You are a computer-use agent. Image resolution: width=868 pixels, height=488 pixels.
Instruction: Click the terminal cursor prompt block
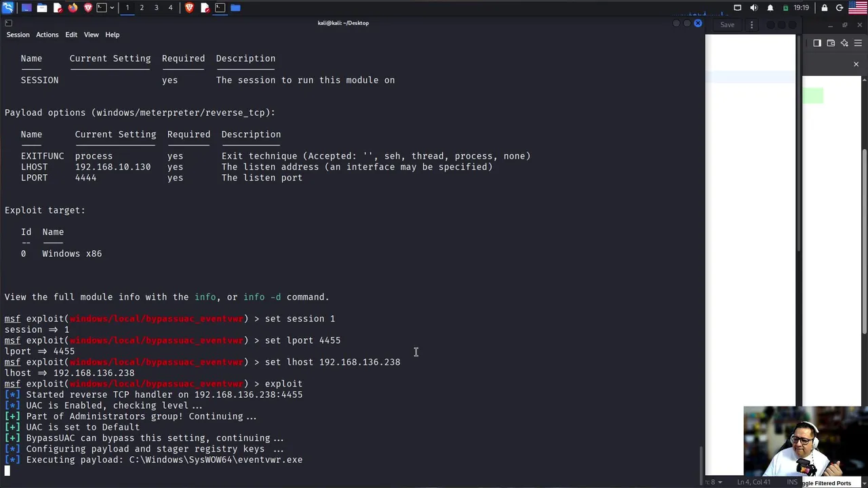[x=7, y=470]
